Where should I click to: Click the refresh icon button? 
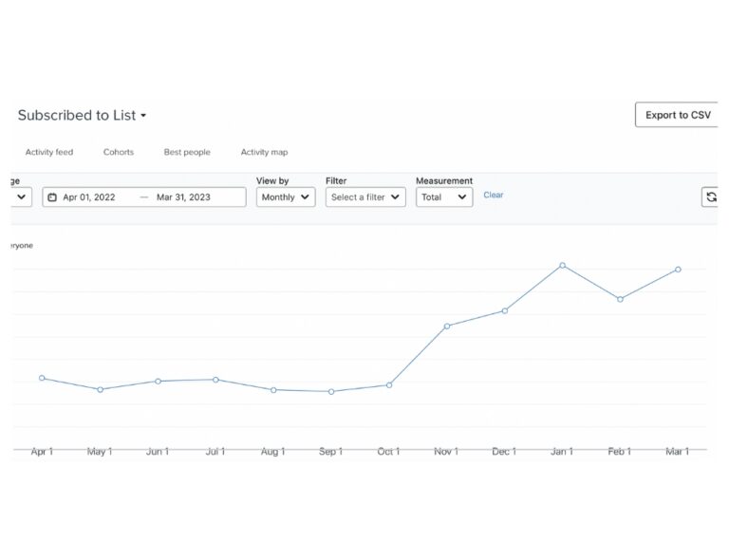(x=710, y=196)
